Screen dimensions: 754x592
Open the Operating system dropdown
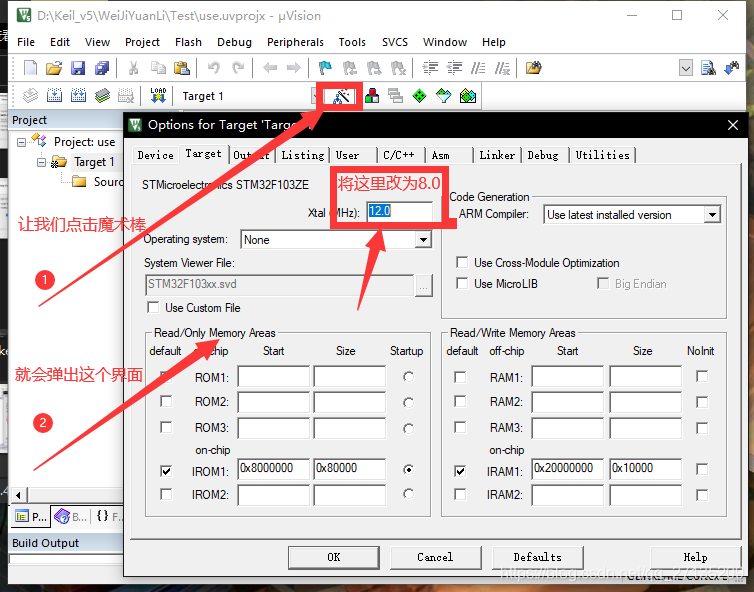click(423, 239)
